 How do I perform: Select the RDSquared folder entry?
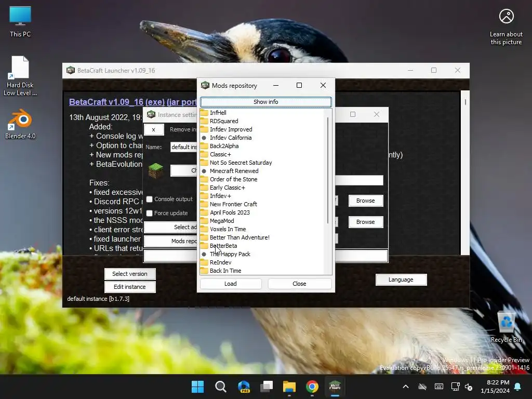(224, 121)
